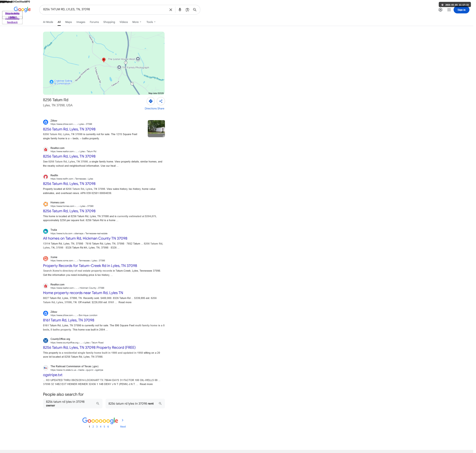This screenshot has width=476, height=453.
Task: Click the Accessibility feedback link
Action: click(12, 21)
